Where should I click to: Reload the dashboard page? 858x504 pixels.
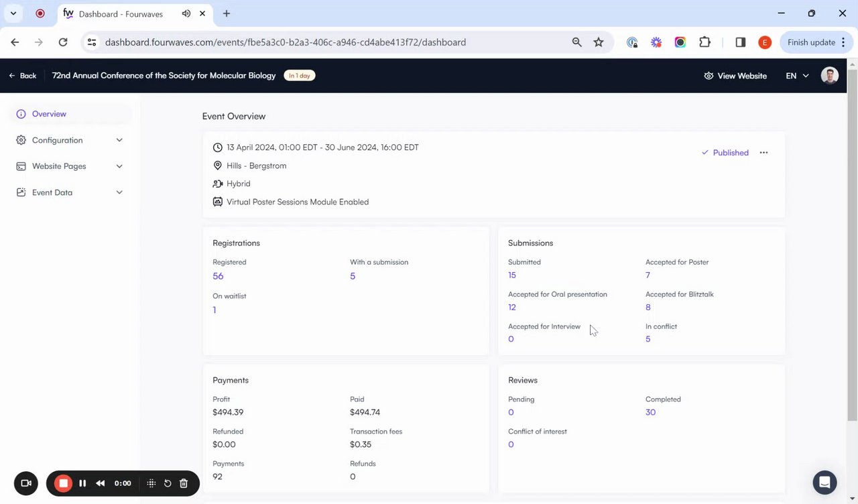[63, 42]
